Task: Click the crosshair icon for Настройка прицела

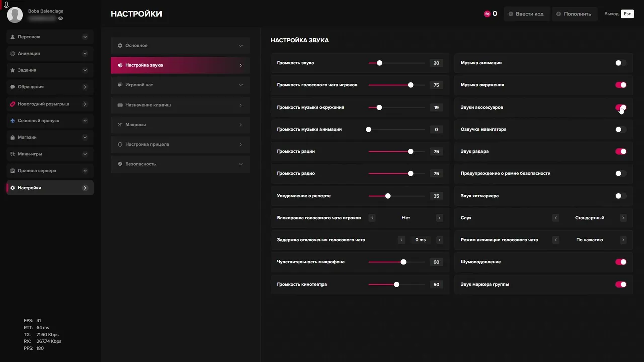Action: pos(120,144)
